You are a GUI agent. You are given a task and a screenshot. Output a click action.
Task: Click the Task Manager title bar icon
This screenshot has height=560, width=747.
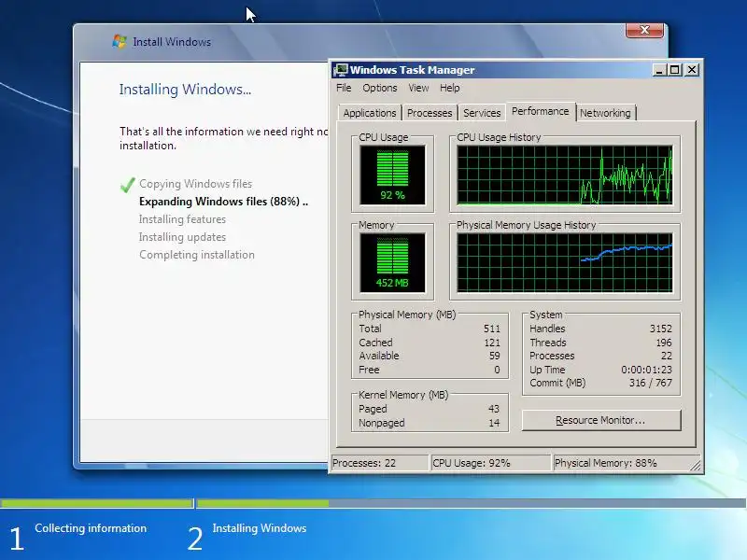pos(340,70)
